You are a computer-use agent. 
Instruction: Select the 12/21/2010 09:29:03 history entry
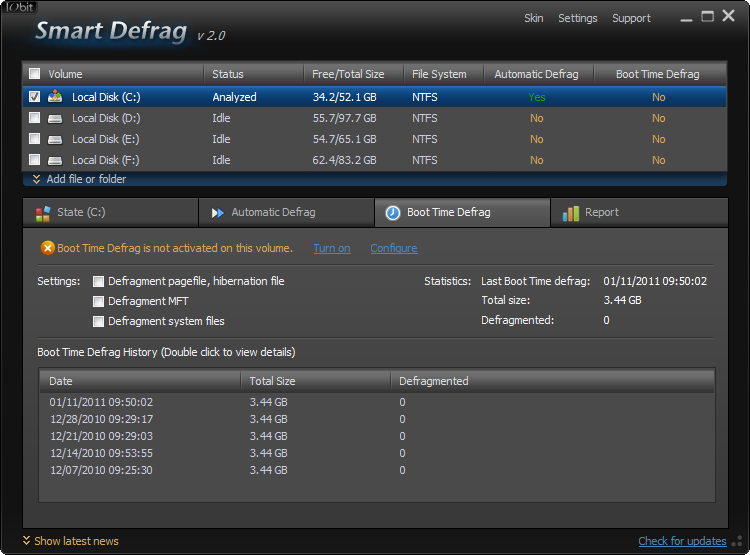coord(377,436)
